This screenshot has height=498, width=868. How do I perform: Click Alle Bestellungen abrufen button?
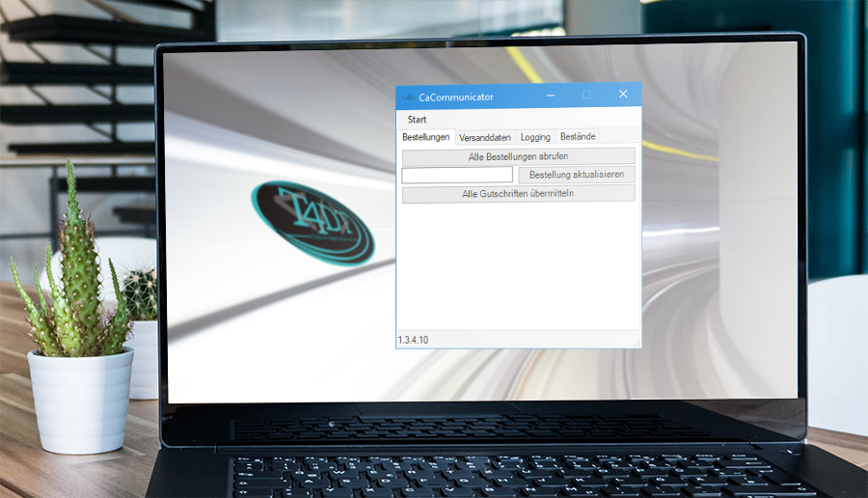tap(518, 156)
